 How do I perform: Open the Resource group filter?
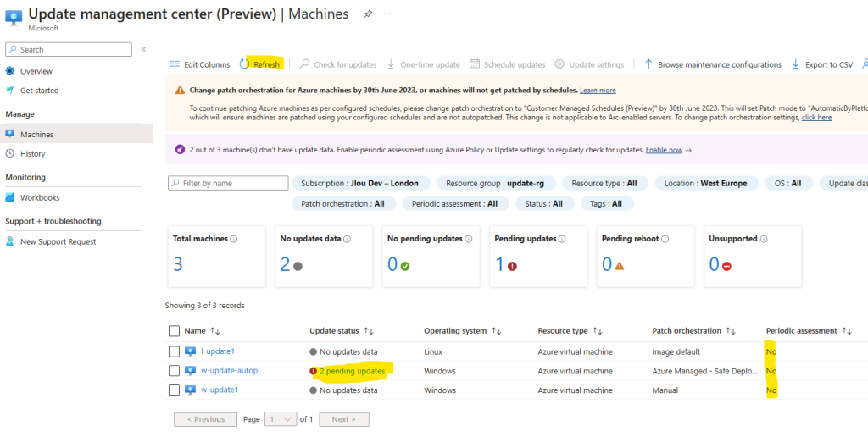click(495, 183)
